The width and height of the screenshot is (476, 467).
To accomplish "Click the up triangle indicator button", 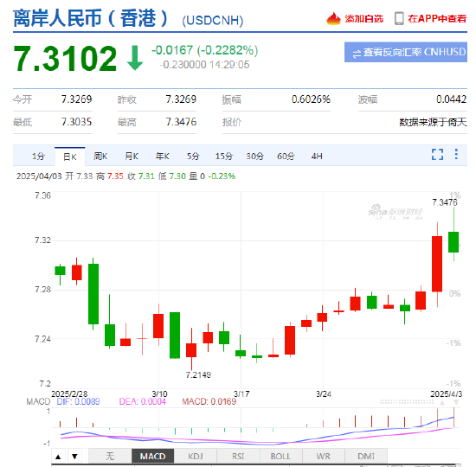I will pyautogui.click(x=59, y=457).
